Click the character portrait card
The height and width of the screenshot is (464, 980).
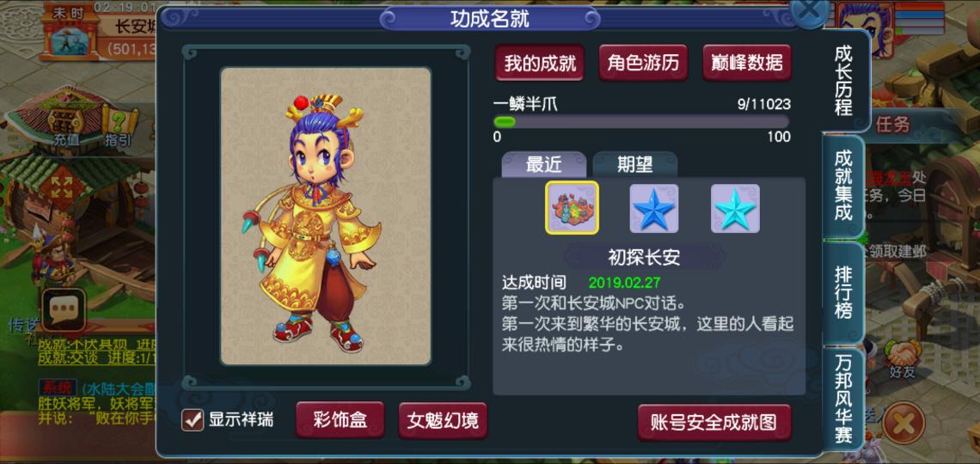[x=326, y=216]
